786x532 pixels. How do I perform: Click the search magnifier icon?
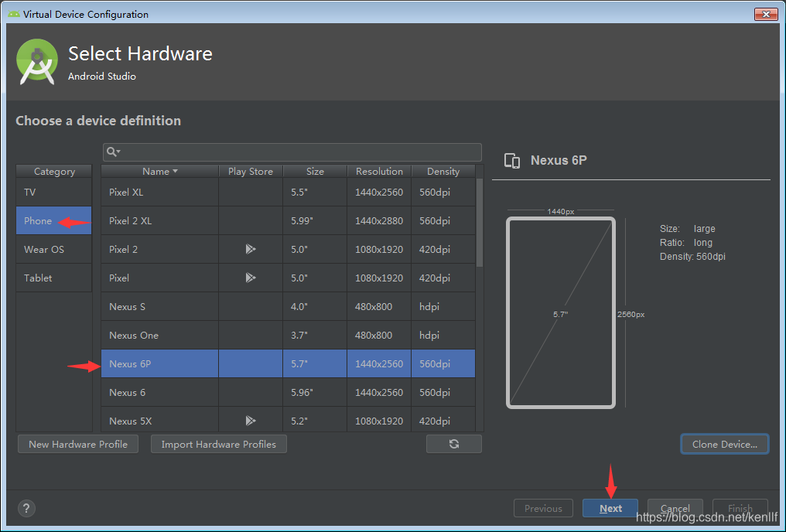click(112, 152)
